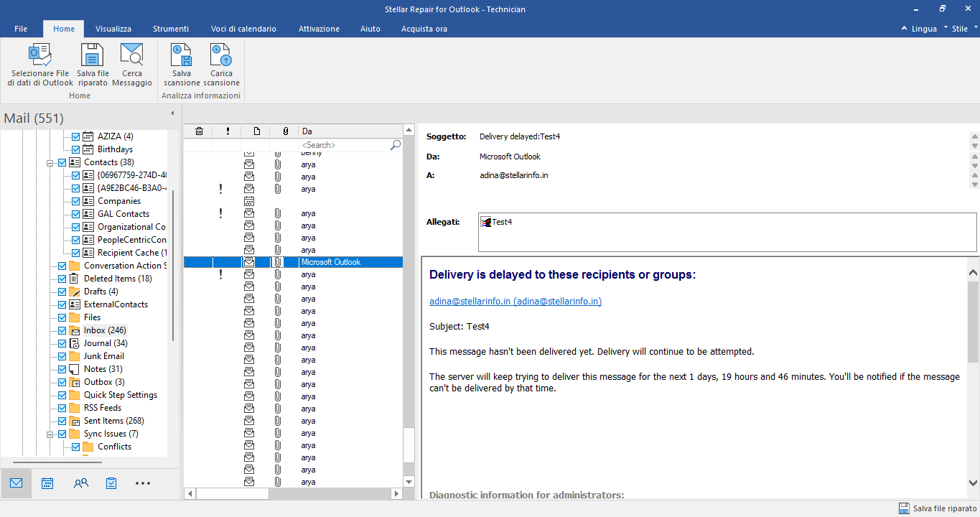Toggle Companies checkbox
Screen dimensions: 980x517
[x=75, y=201]
